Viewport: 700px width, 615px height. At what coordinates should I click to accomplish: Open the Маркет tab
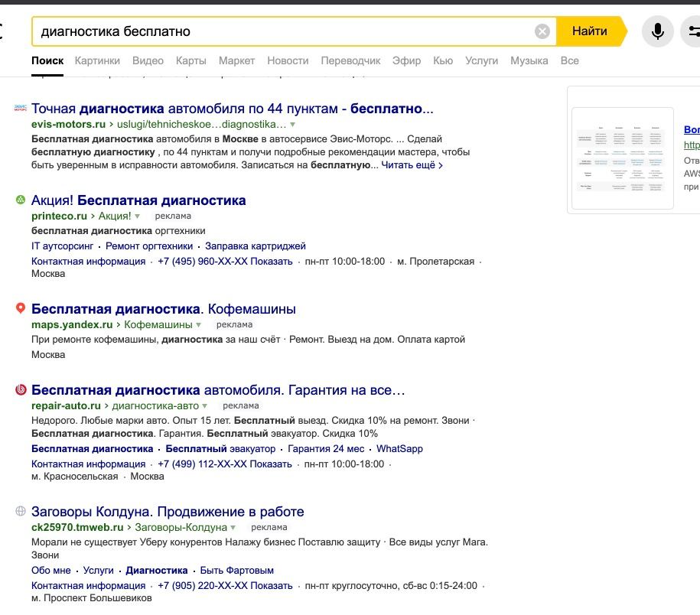(x=236, y=60)
